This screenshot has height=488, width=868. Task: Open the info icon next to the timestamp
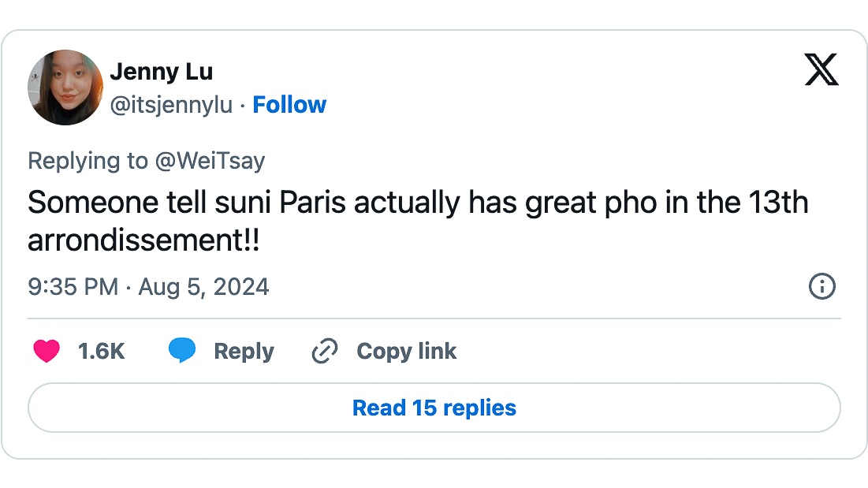click(821, 287)
